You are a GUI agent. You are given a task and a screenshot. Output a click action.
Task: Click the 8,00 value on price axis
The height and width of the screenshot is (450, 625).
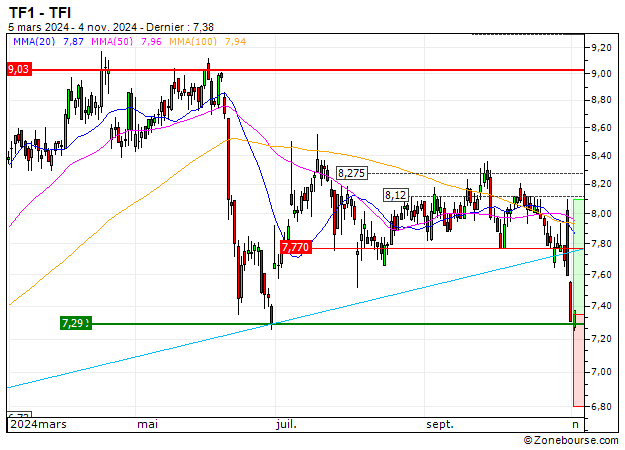click(600, 214)
